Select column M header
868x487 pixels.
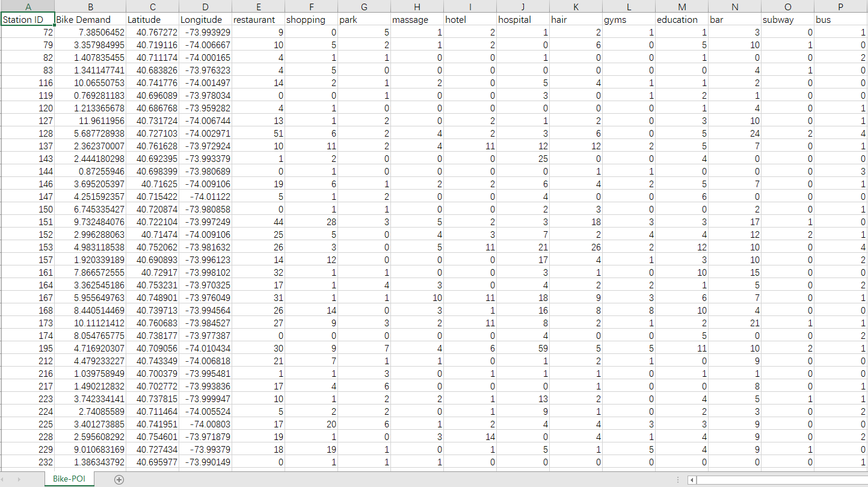682,7
